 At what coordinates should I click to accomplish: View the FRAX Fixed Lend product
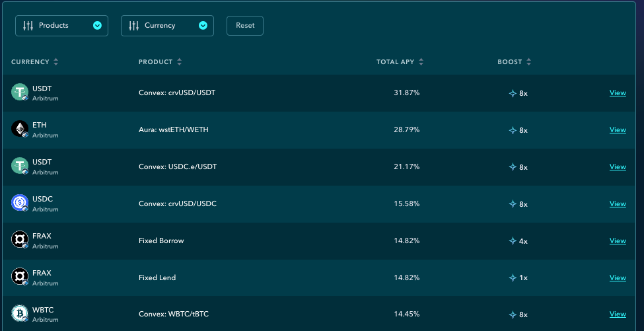pos(618,277)
